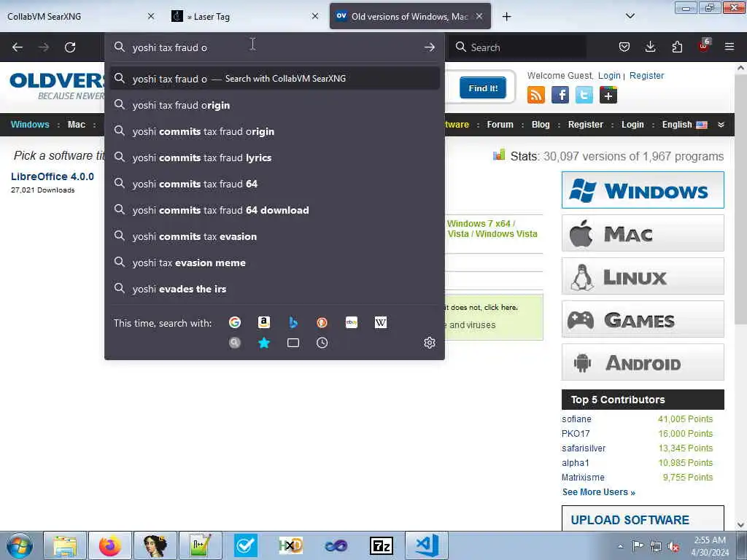
Task: Click the Upload Software button
Action: pos(643,518)
